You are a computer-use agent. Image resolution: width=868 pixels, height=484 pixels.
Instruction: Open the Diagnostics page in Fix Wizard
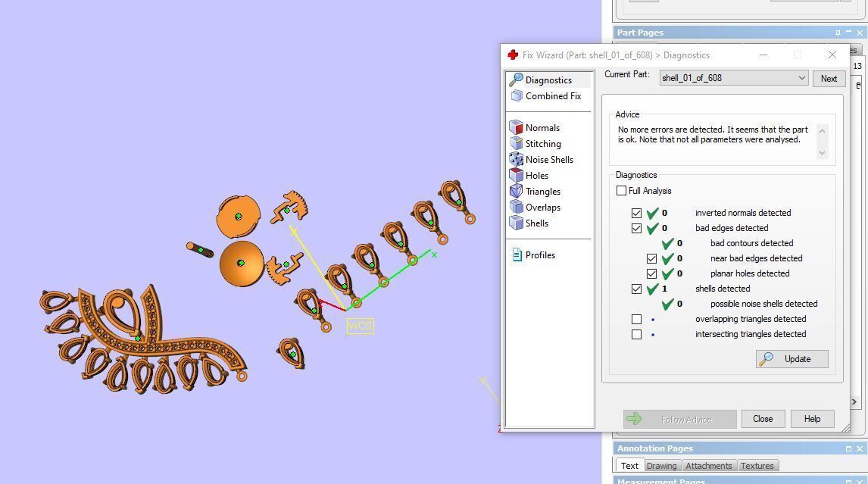tap(548, 80)
